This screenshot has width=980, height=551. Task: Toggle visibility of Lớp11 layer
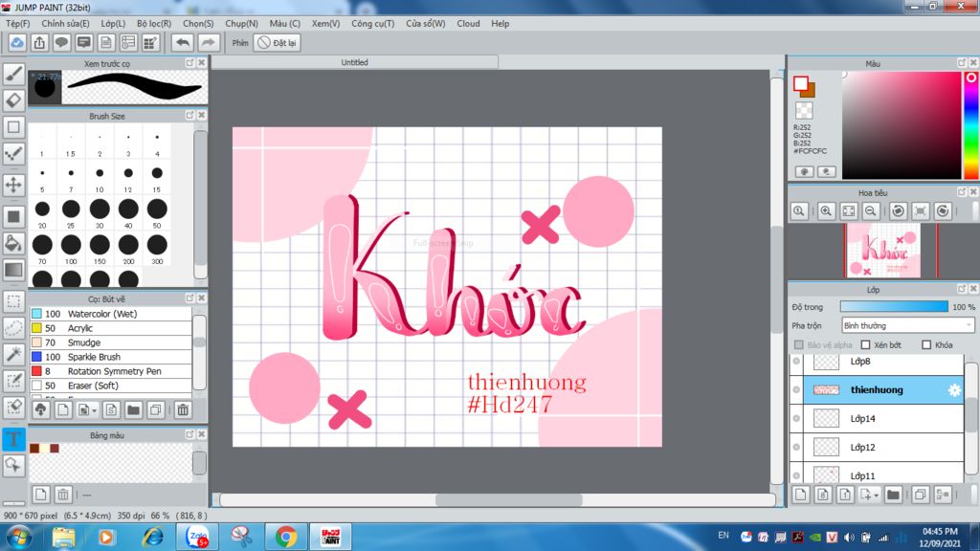(x=796, y=475)
